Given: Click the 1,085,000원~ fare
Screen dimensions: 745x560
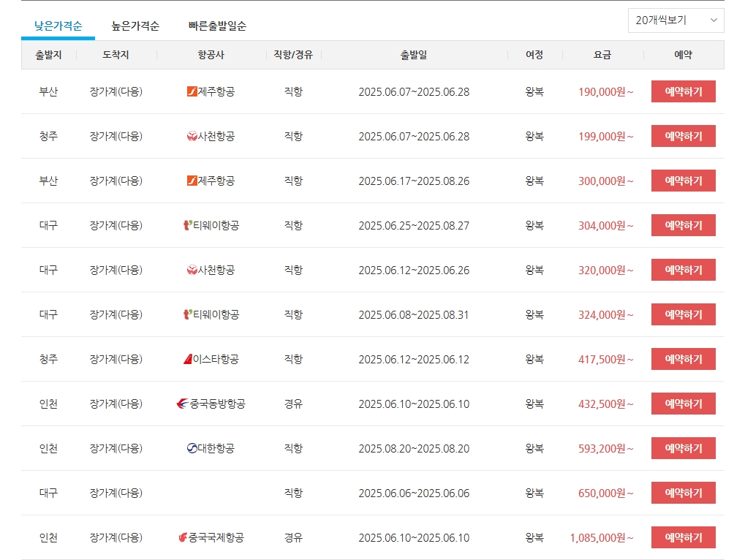Looking at the screenshot, I should [602, 538].
